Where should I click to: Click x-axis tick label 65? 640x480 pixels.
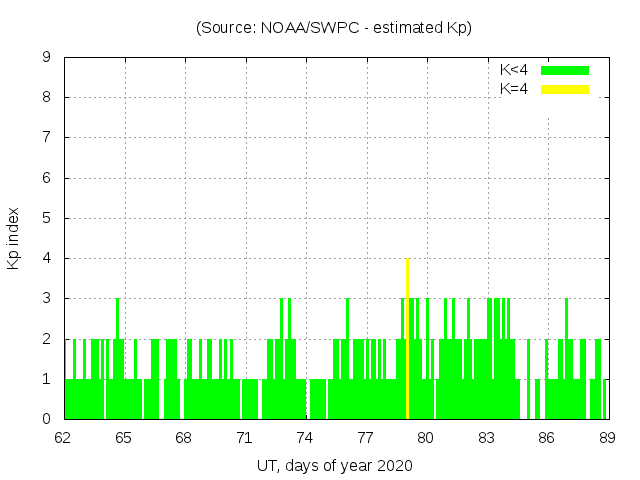[x=124, y=438]
